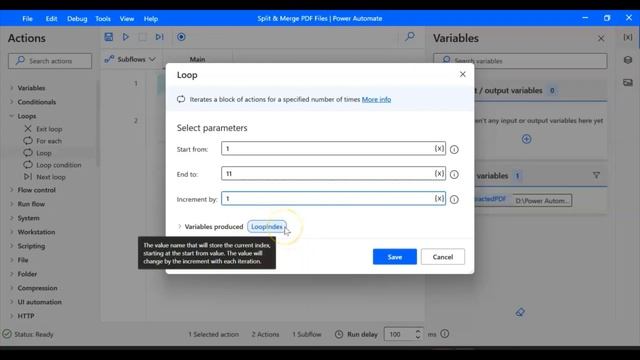Click the eraser icon in Variables pane

point(520,312)
